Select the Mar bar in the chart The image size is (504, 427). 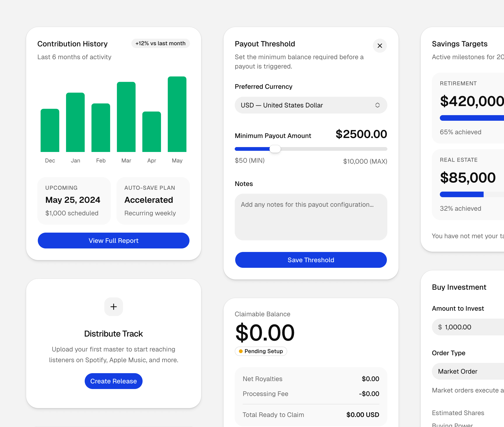pyautogui.click(x=126, y=117)
